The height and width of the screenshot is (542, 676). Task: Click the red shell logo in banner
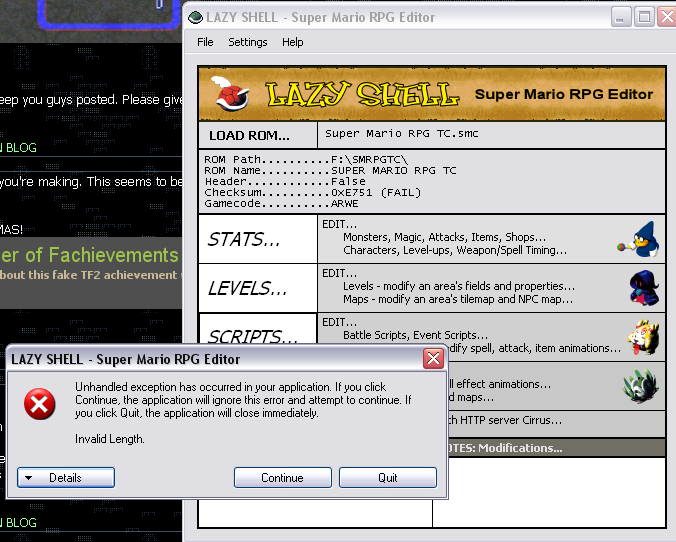[231, 94]
